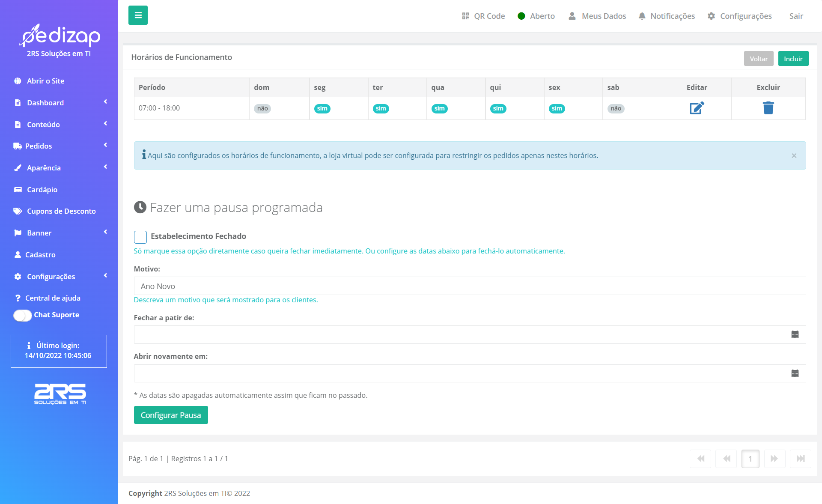Edit the 07:00 - 18:00 schedule row

697,108
